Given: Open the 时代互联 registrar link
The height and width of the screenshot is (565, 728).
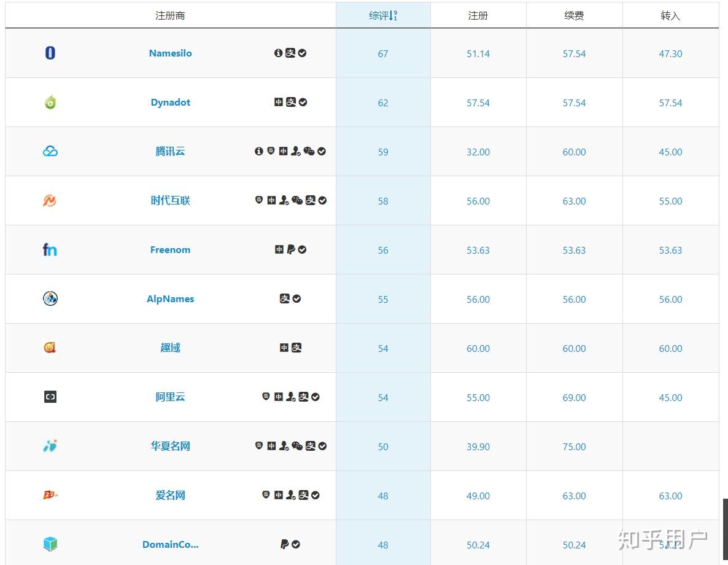Looking at the screenshot, I should click(171, 200).
